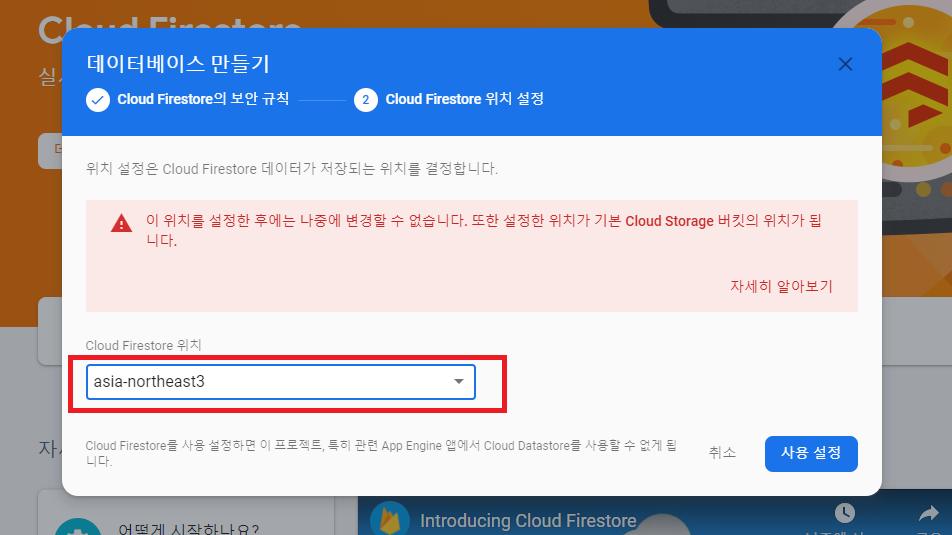Open the Cloud Firestore location dropdown

pyautogui.click(x=280, y=382)
